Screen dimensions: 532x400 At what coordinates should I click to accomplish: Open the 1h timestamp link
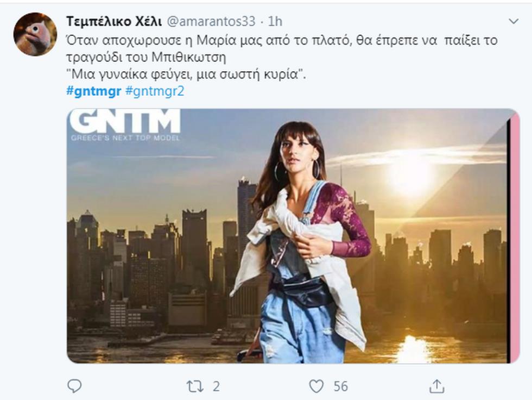[275, 21]
